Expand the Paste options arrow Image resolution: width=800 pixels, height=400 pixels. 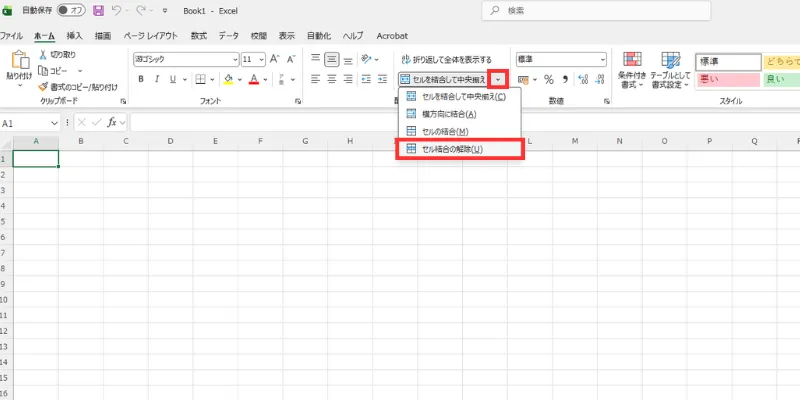(20, 85)
